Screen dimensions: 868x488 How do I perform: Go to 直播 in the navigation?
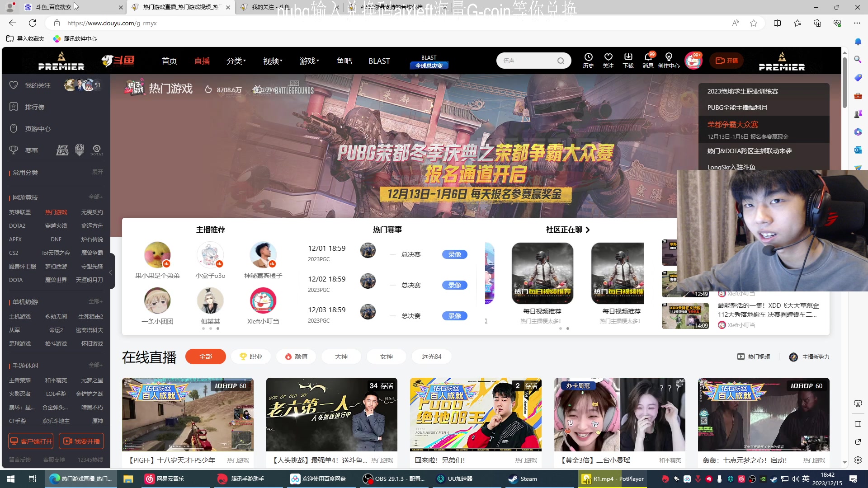202,61
